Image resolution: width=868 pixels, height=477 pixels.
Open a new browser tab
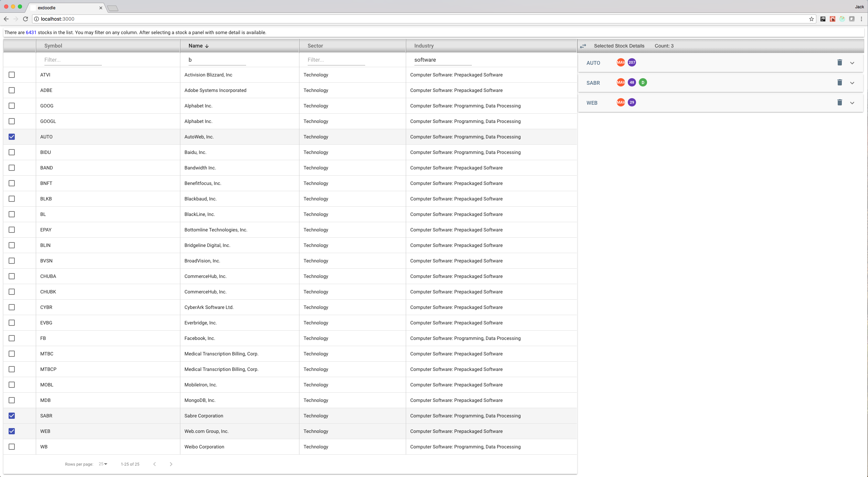coord(113,8)
